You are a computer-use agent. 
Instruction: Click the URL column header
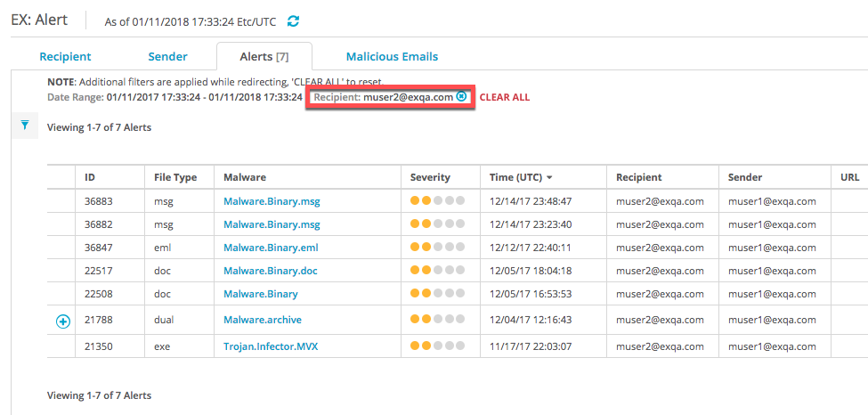click(849, 178)
